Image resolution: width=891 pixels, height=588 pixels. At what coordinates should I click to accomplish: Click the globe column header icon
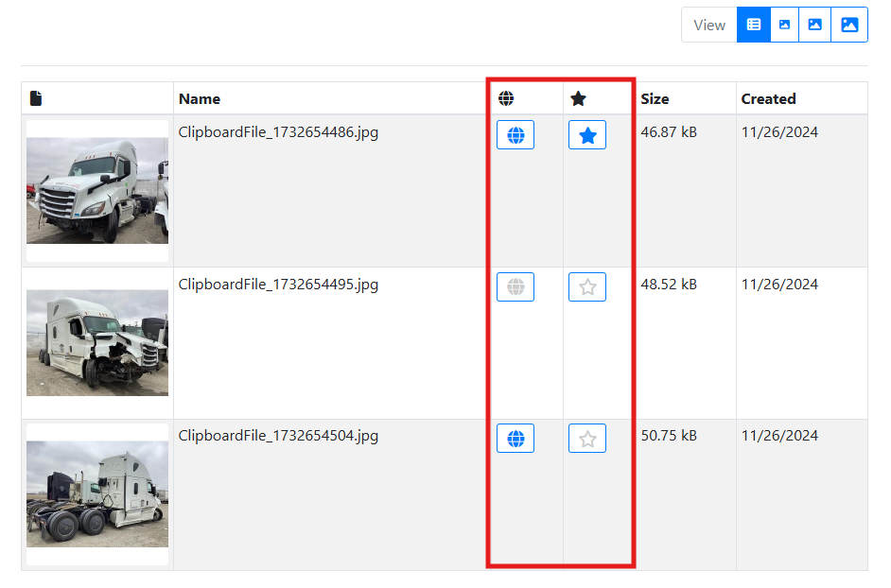[506, 98]
